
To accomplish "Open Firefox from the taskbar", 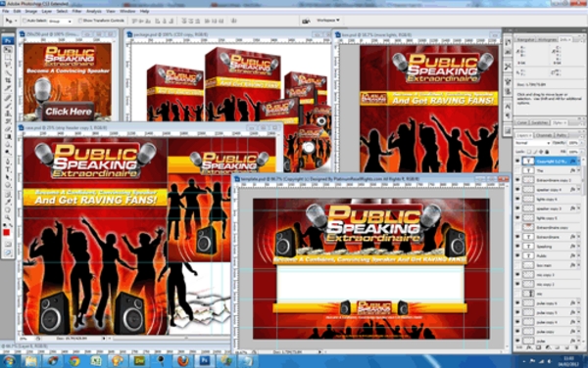I will point(182,361).
